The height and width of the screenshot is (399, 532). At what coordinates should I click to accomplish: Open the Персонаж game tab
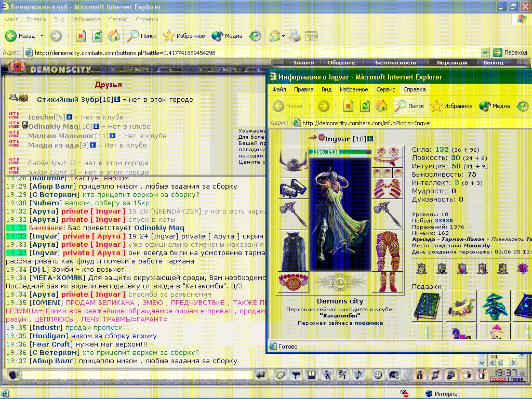(452, 62)
